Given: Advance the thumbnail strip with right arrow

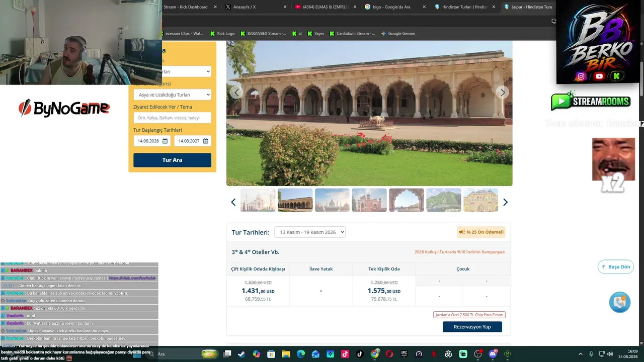Looking at the screenshot, I should [x=505, y=202].
